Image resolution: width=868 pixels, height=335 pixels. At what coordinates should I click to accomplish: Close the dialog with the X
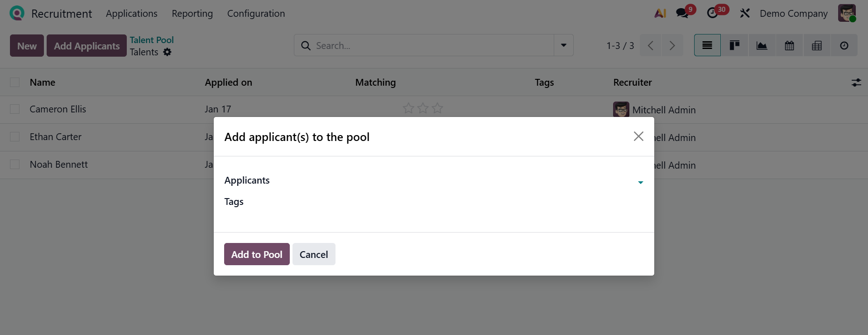coord(638,136)
